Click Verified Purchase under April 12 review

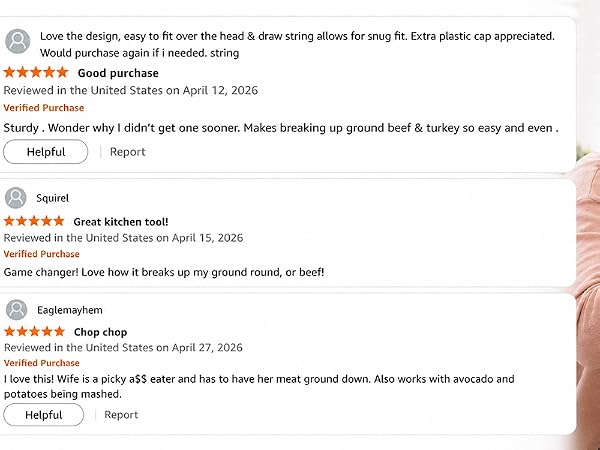(x=44, y=108)
